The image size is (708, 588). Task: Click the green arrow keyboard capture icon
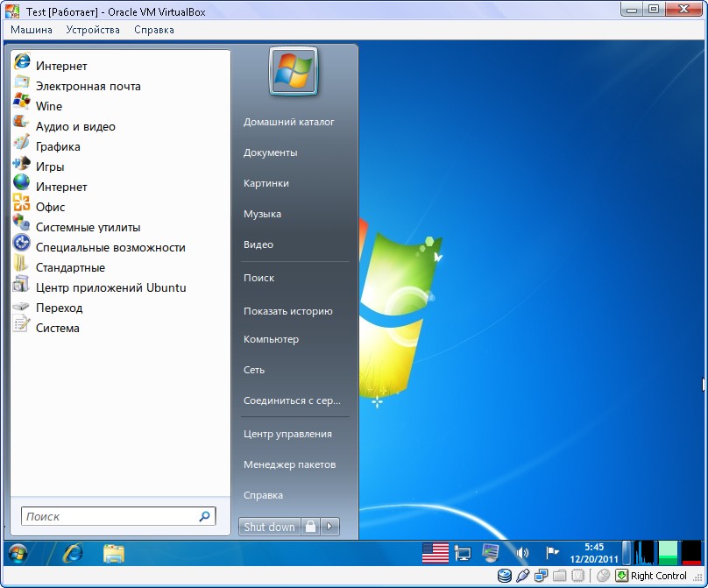click(622, 576)
